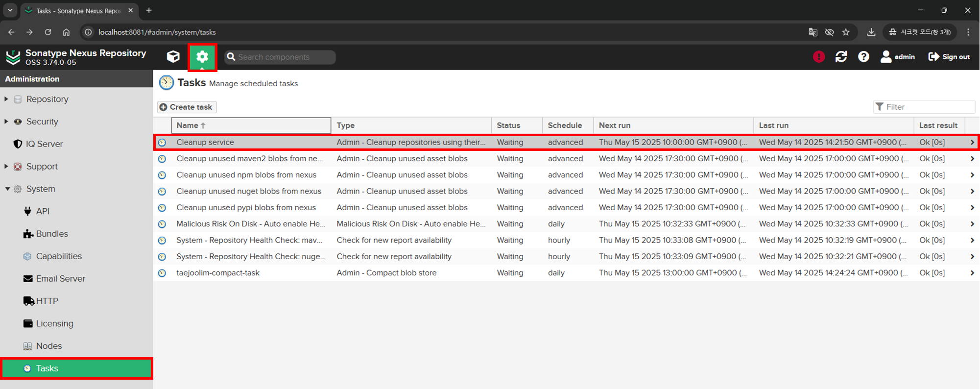This screenshot has width=980, height=389.
Task: Click chevron arrow on Cleanup service row
Action: (972, 143)
